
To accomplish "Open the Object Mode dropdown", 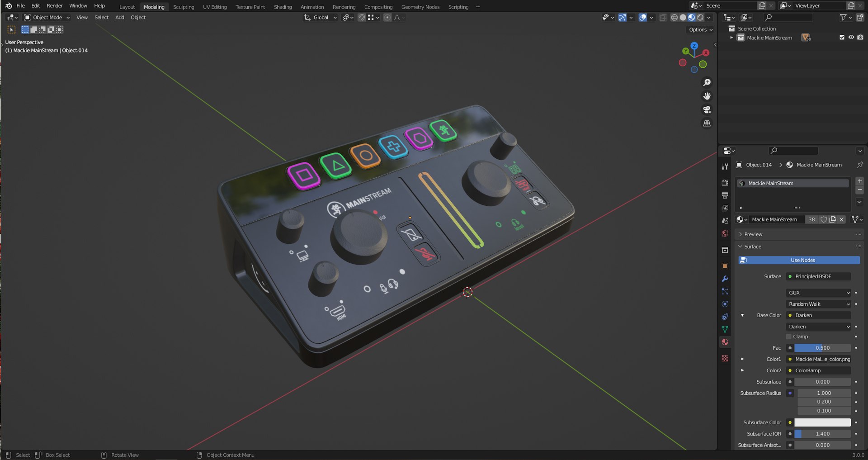I will coord(47,17).
